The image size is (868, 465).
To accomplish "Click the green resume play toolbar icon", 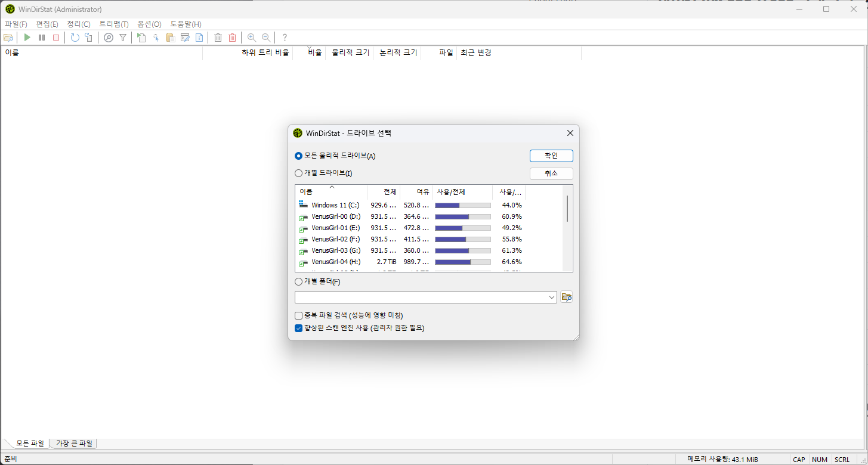I will pos(27,38).
